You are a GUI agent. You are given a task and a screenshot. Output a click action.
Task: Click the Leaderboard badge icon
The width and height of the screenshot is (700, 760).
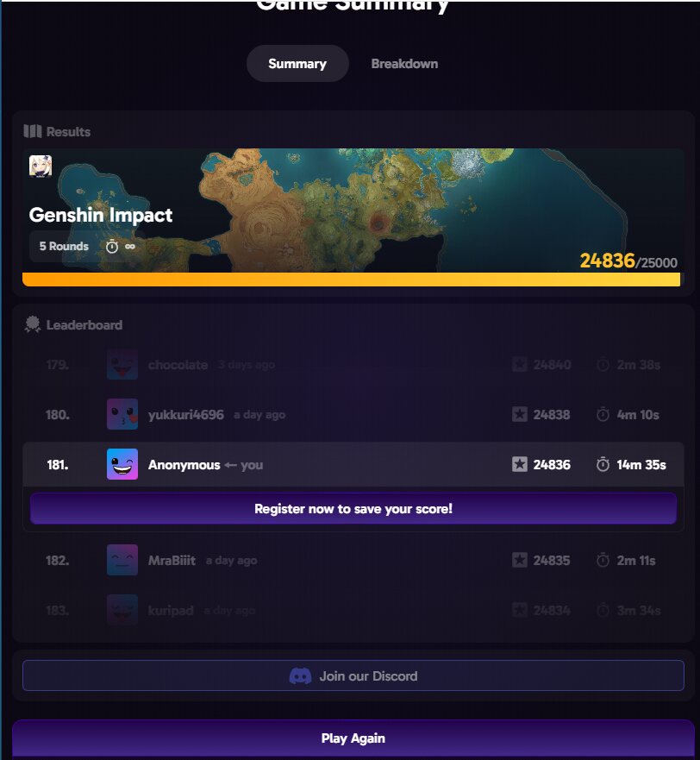tap(33, 324)
